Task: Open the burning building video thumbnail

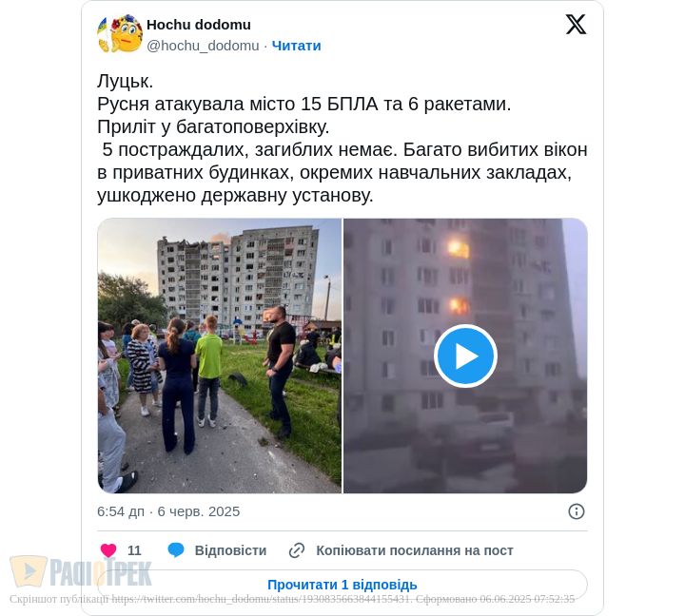Action: pyautogui.click(x=465, y=356)
